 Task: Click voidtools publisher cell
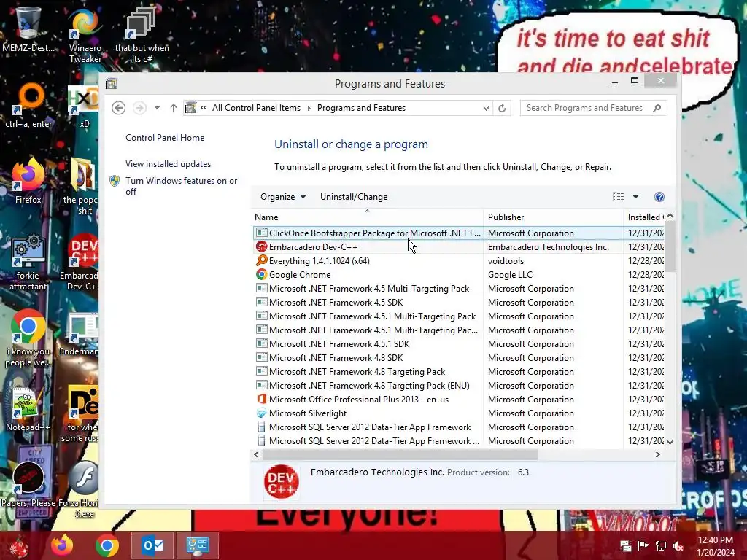point(506,261)
